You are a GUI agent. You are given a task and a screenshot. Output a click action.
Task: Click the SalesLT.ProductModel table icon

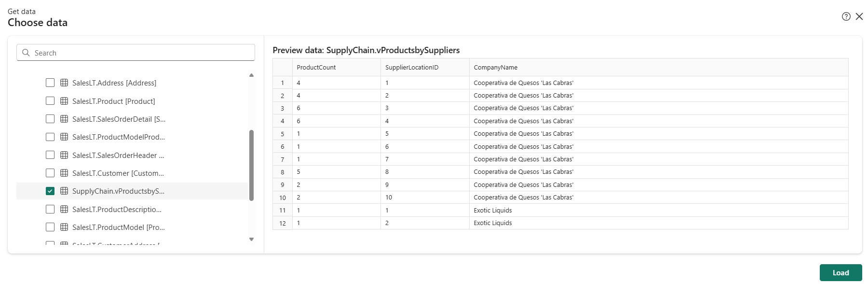64,227
